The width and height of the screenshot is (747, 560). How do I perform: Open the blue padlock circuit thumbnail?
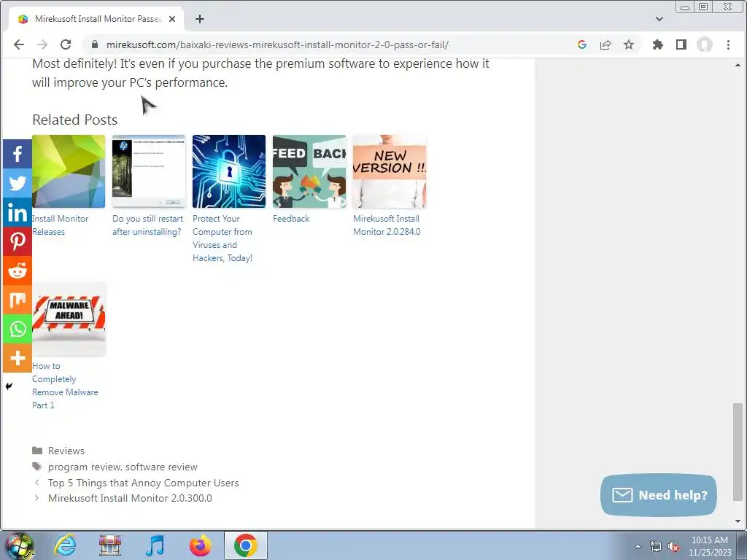click(x=229, y=171)
